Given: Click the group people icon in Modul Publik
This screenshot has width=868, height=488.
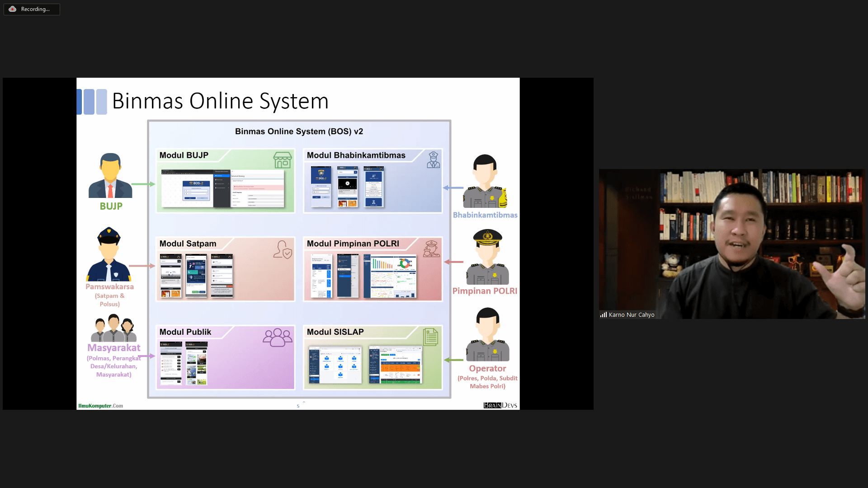Looking at the screenshot, I should click(x=277, y=338).
